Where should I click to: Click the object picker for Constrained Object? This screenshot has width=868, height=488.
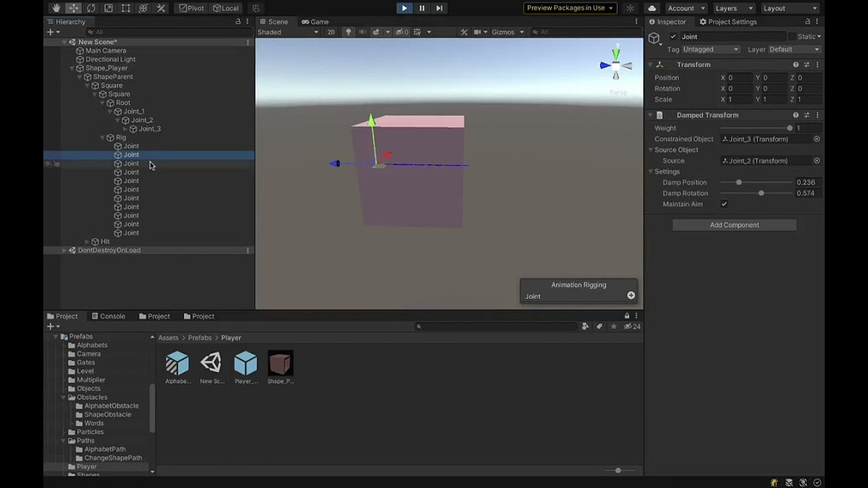(x=816, y=138)
